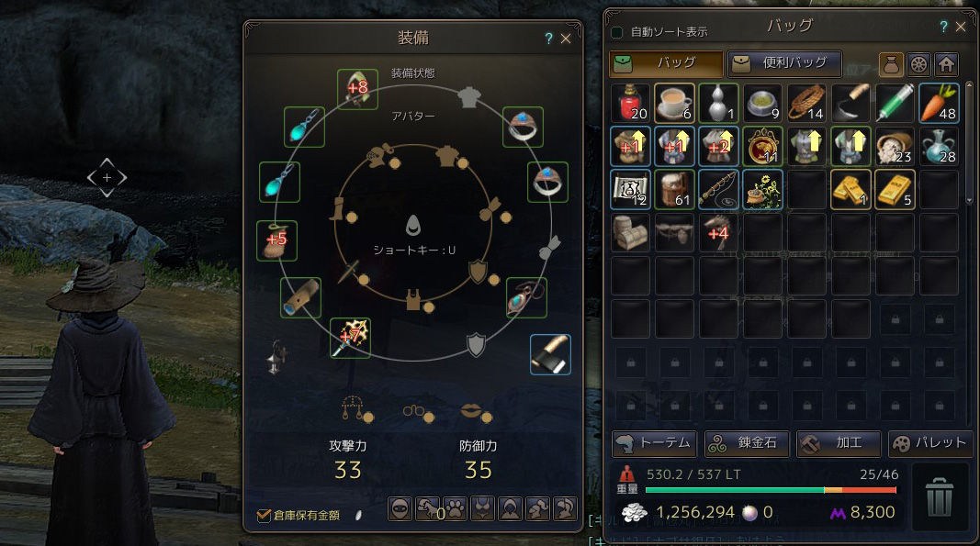Open the 加工 processing button
The image size is (980, 546).
tap(839, 443)
